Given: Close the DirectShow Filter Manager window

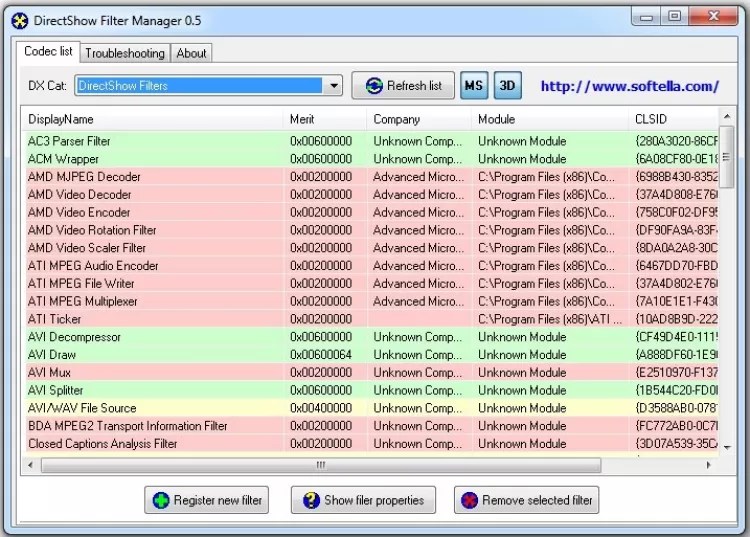Looking at the screenshot, I should tap(713, 16).
